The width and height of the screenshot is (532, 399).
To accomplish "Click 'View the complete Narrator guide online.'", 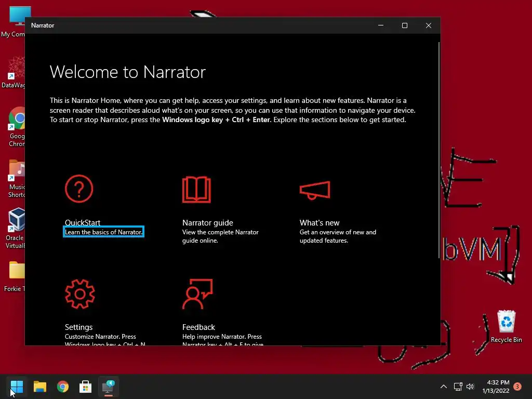I will pos(220,236).
